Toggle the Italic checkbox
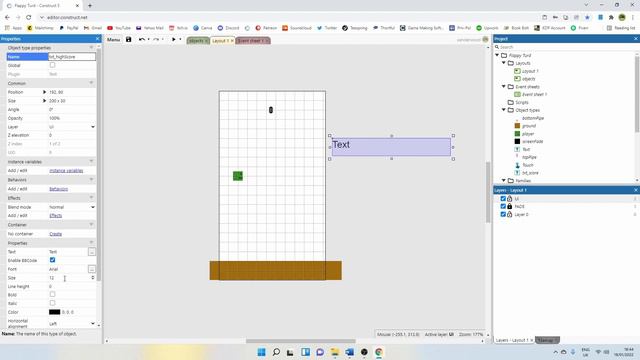This screenshot has width=640, height=360. coord(52,303)
